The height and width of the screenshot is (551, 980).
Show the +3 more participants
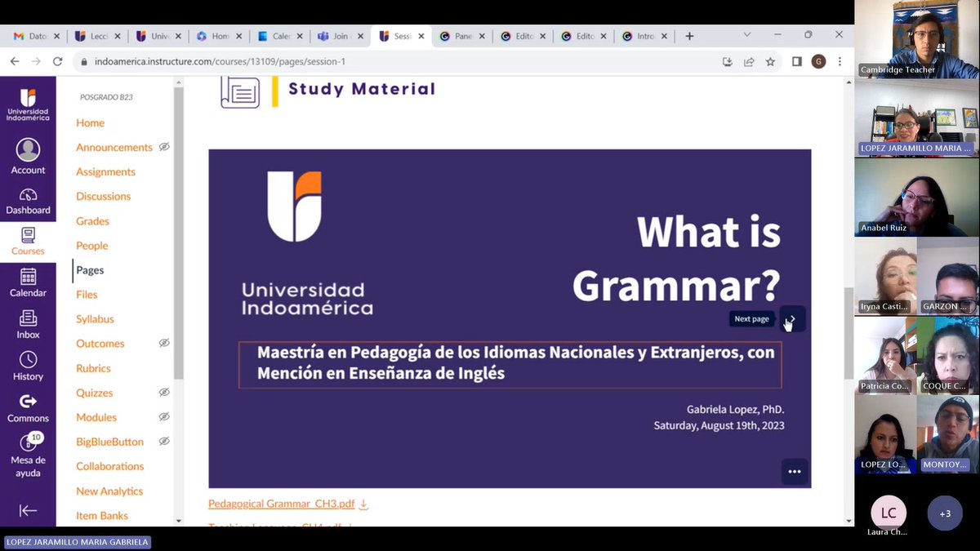click(x=945, y=513)
